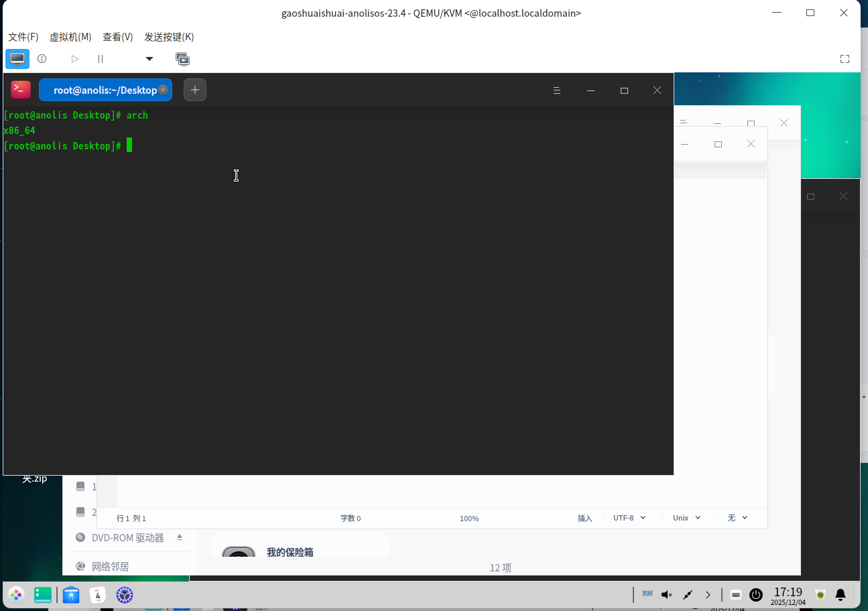This screenshot has width=868, height=611.
Task: Open virtual machine details info icon
Action: tap(42, 59)
